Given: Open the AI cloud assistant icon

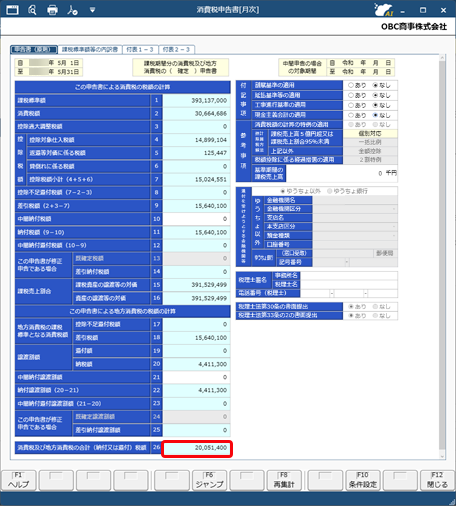Looking at the screenshot, I should pyautogui.click(x=383, y=10).
